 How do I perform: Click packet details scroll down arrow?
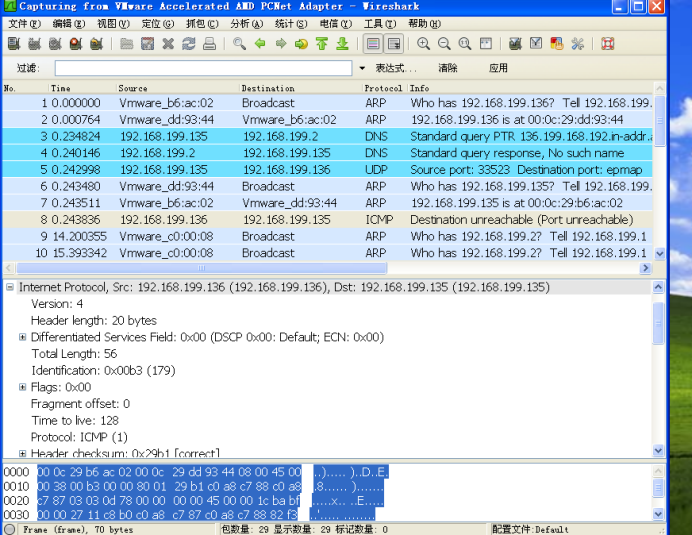click(658, 451)
